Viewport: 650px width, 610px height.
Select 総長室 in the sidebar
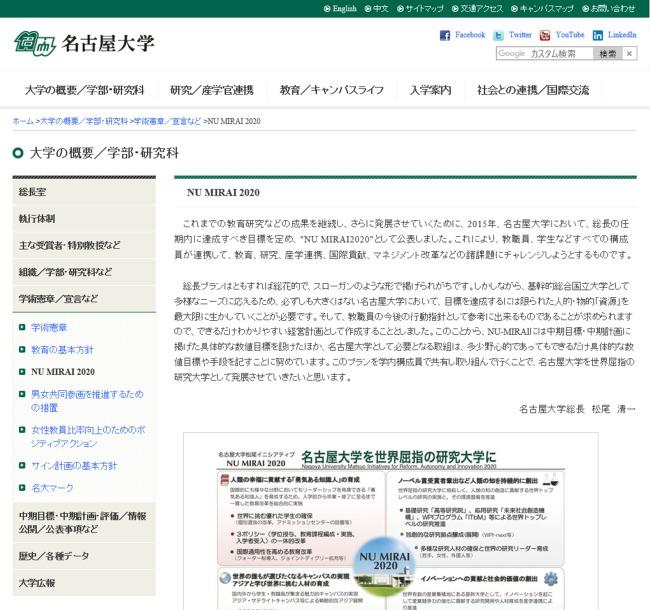[x=84, y=192]
